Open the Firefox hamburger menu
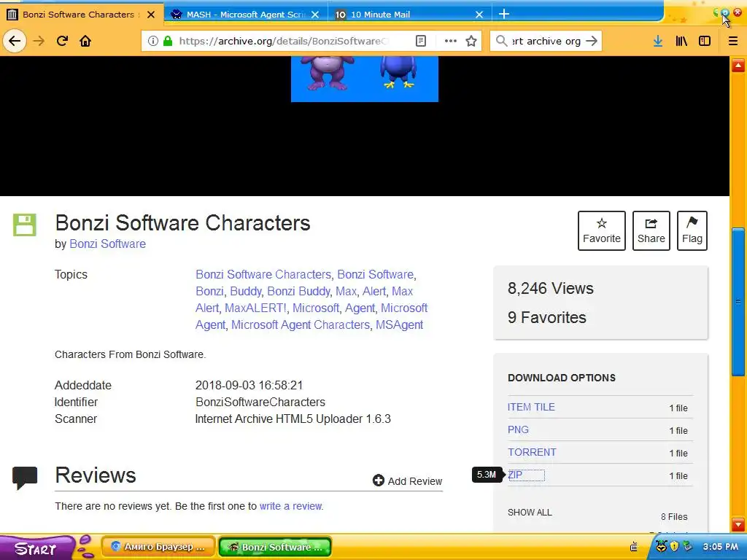747x560 pixels. tap(732, 41)
